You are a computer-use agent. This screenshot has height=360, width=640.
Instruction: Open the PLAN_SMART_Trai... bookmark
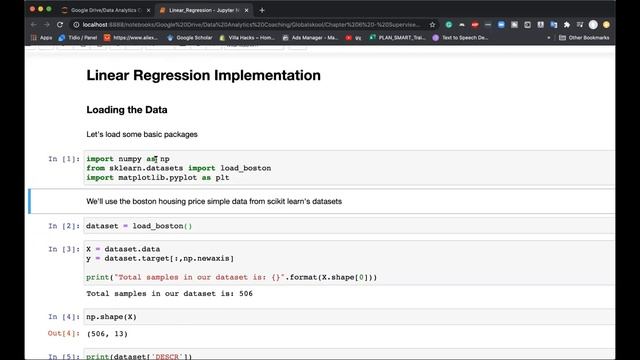click(x=398, y=38)
